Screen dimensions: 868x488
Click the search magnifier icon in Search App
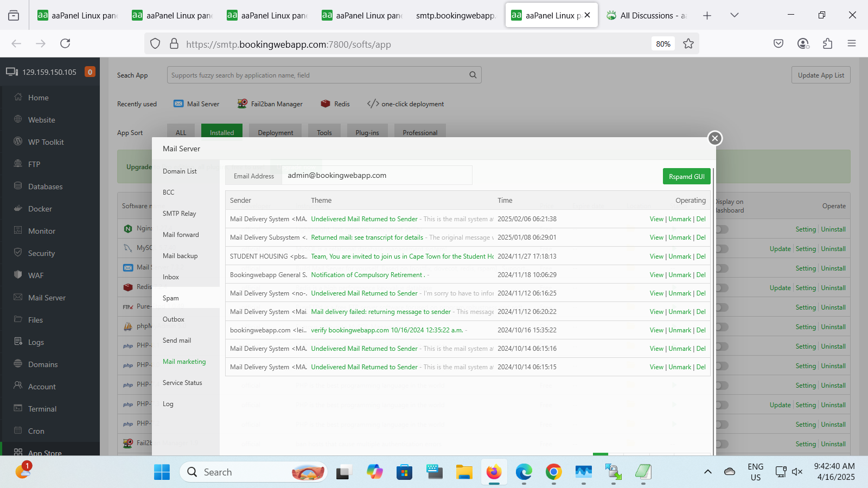[473, 75]
